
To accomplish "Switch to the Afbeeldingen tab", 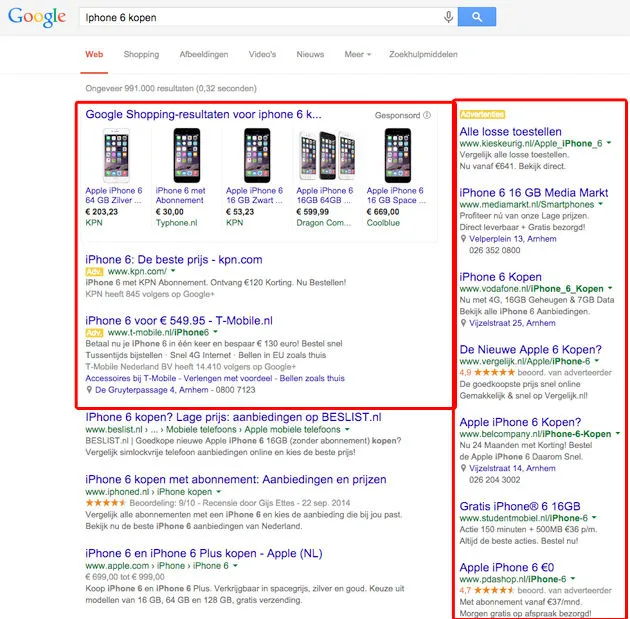I will 204,55.
